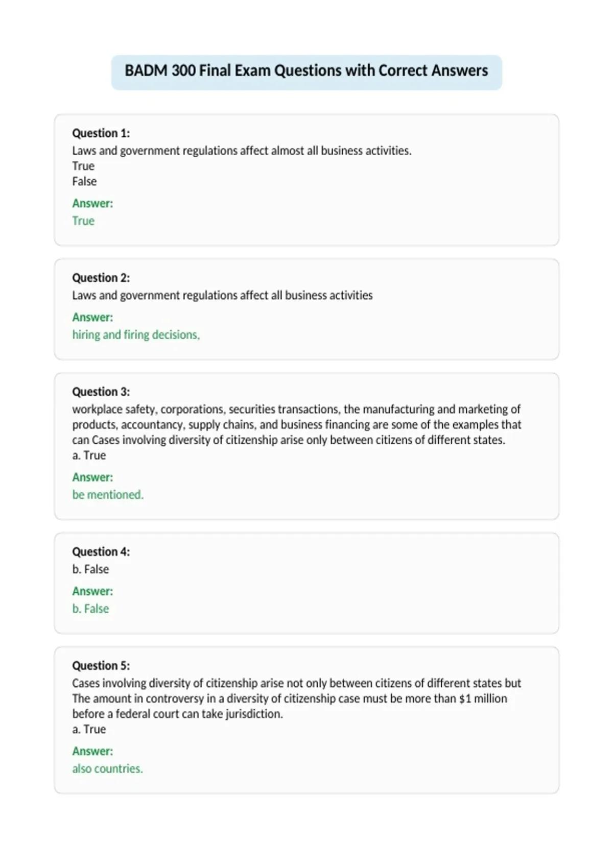Image resolution: width=613 pixels, height=868 pixels.
Task: Select the Question 2 heading
Action: coord(101,278)
